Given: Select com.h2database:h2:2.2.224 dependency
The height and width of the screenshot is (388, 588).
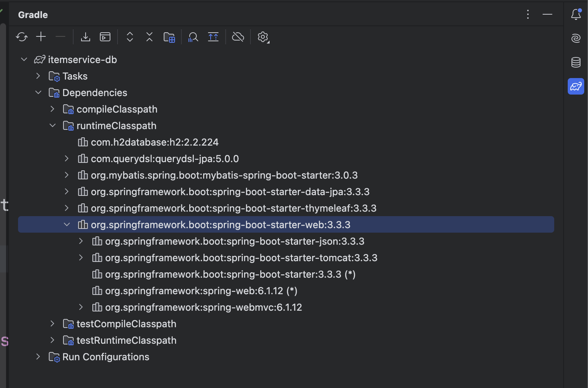Looking at the screenshot, I should 286,142.
